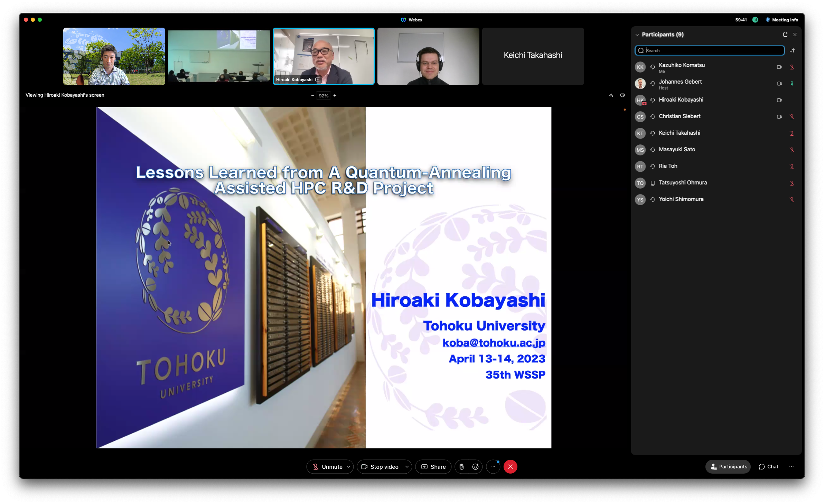824x504 pixels.
Task: Click the phone device icon beside Tatsuyoshi Ohmura
Action: point(653,183)
